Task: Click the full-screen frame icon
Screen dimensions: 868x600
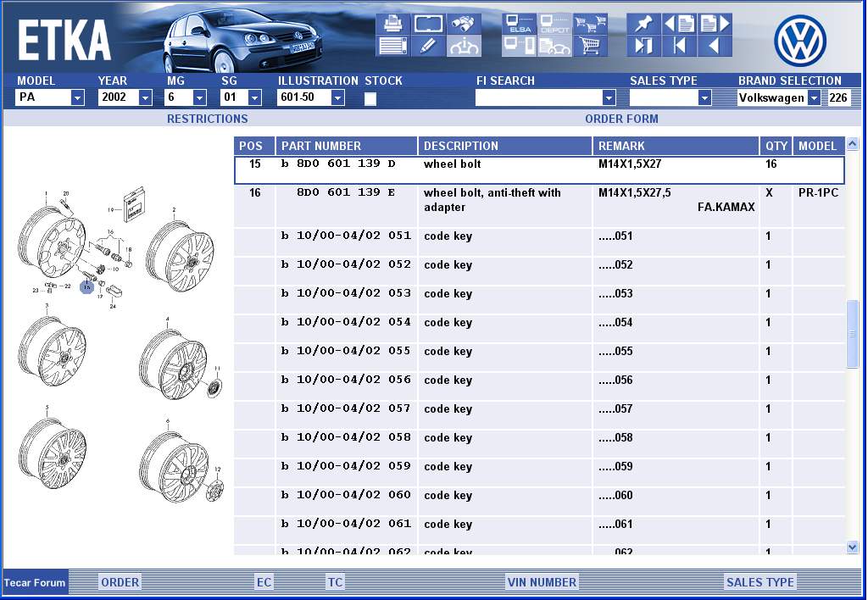Action: (x=428, y=25)
